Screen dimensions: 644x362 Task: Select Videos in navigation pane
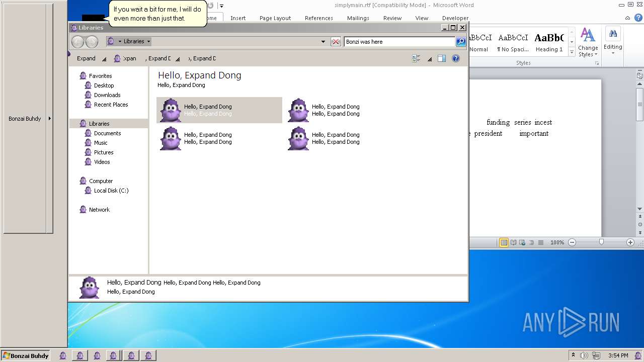click(102, 162)
